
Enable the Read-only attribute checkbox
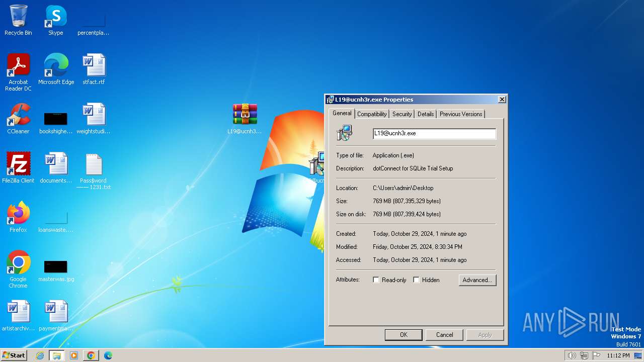point(376,280)
